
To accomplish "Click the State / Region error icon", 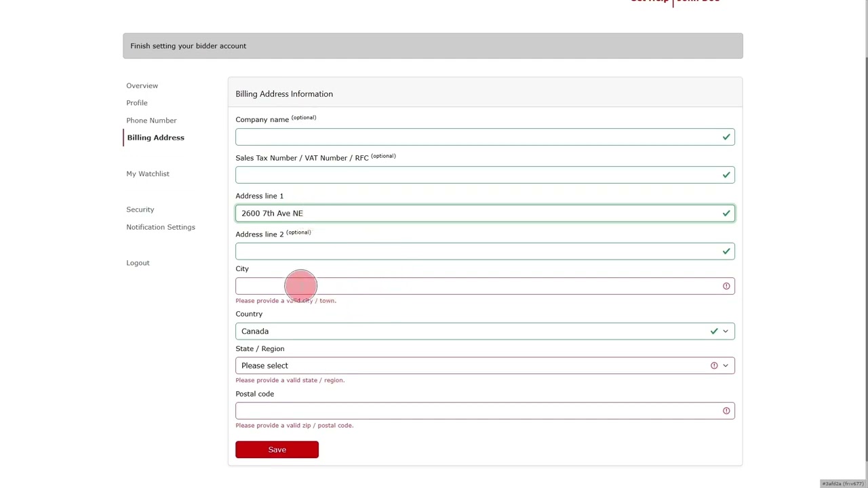I will (714, 365).
